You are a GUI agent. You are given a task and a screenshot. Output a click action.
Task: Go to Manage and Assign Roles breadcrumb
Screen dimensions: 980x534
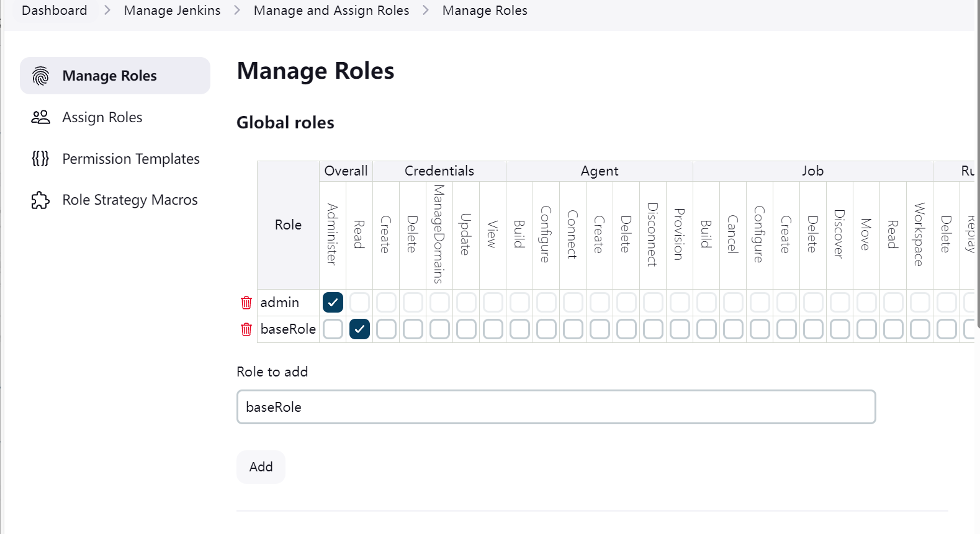click(x=331, y=11)
